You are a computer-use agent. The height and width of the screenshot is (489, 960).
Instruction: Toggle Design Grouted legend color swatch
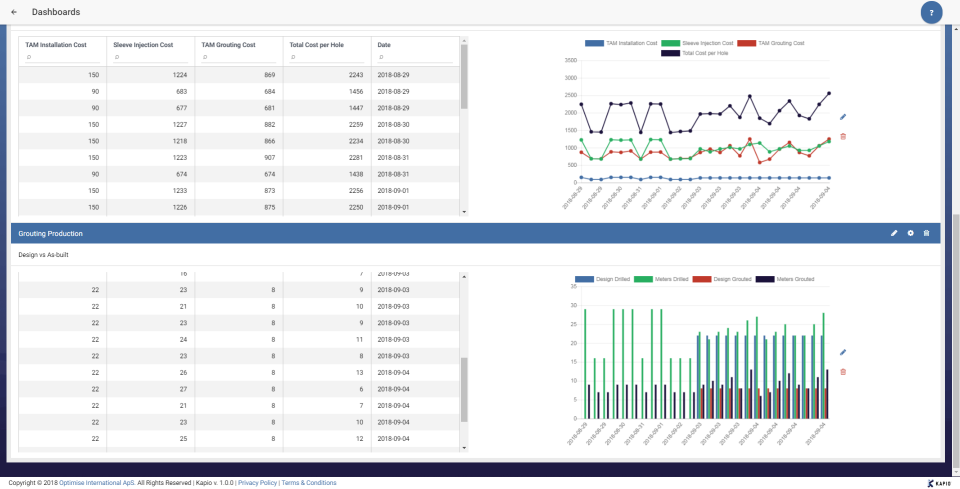point(702,279)
